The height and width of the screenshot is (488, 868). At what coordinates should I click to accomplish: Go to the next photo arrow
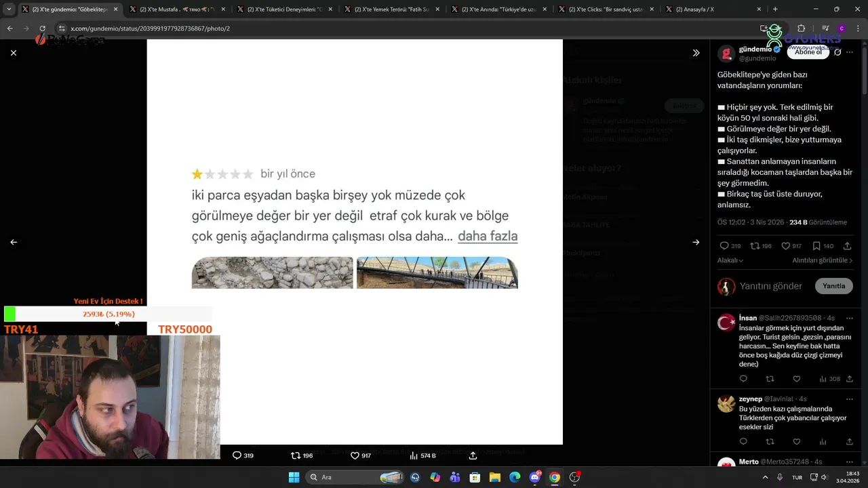pos(696,242)
